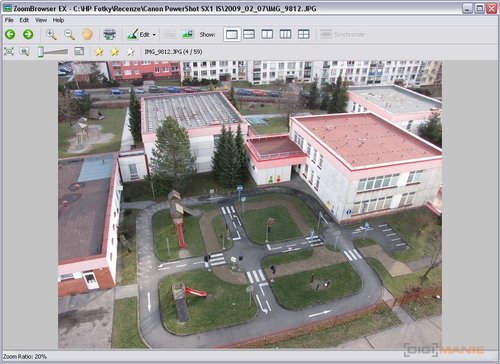Click the Synchronize button
The height and width of the screenshot is (364, 500).
tap(342, 34)
